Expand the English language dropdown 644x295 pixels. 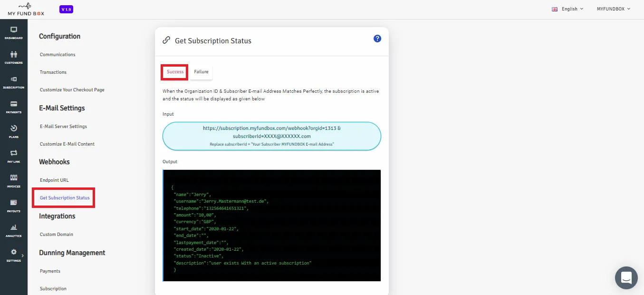[567, 9]
